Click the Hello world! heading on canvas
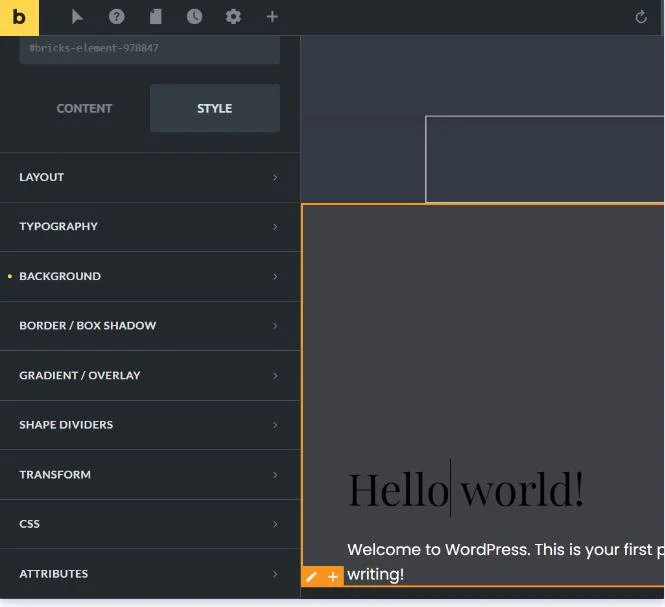The image size is (665, 607). click(x=466, y=490)
